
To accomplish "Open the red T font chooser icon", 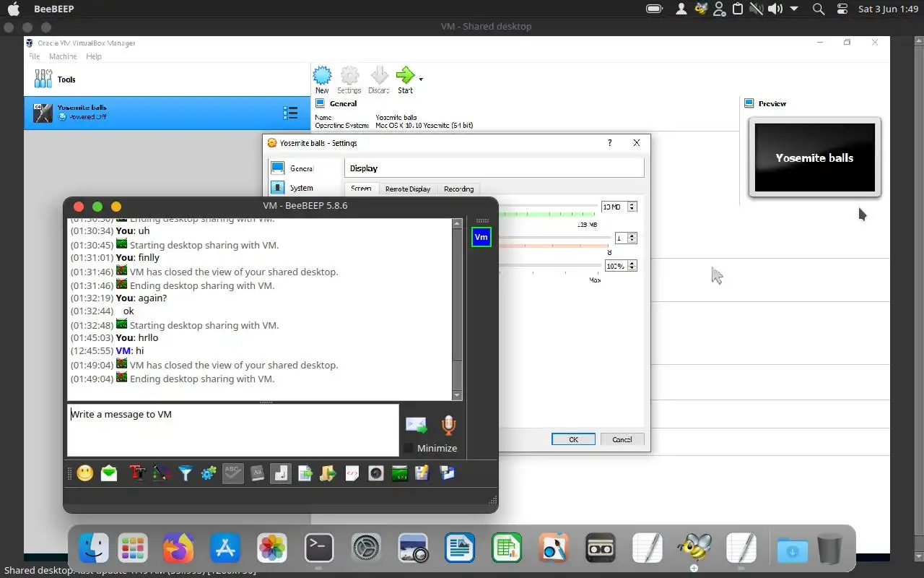I will (x=137, y=473).
